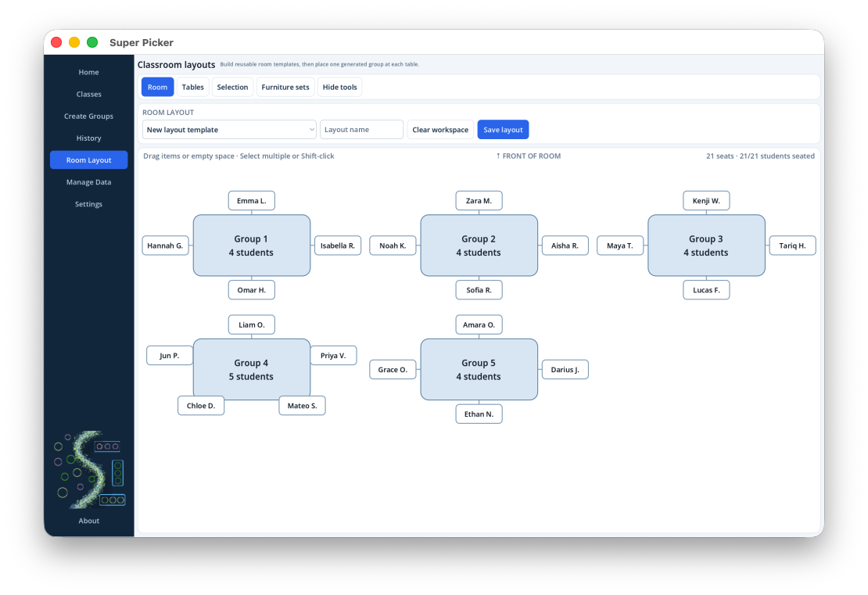
Task: Click the FRONT OF ROOM label
Action: coord(528,156)
